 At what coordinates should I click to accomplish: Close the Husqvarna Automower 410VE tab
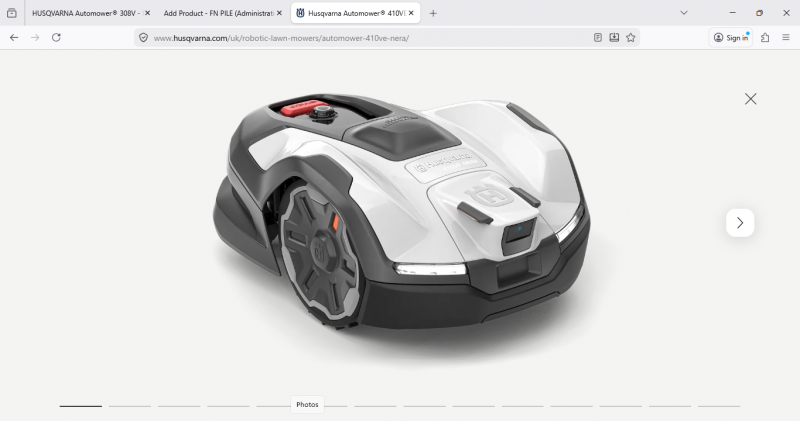coord(411,13)
